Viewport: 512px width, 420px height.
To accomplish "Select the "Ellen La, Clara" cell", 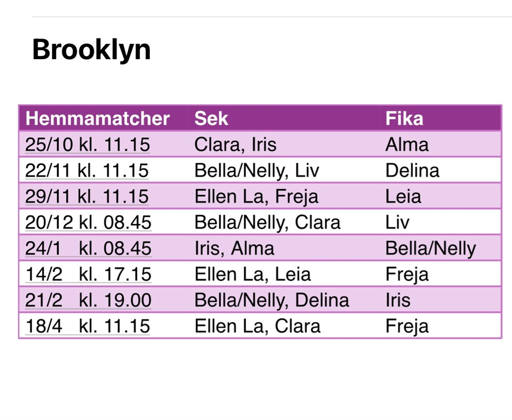I will pyautogui.click(x=257, y=326).
